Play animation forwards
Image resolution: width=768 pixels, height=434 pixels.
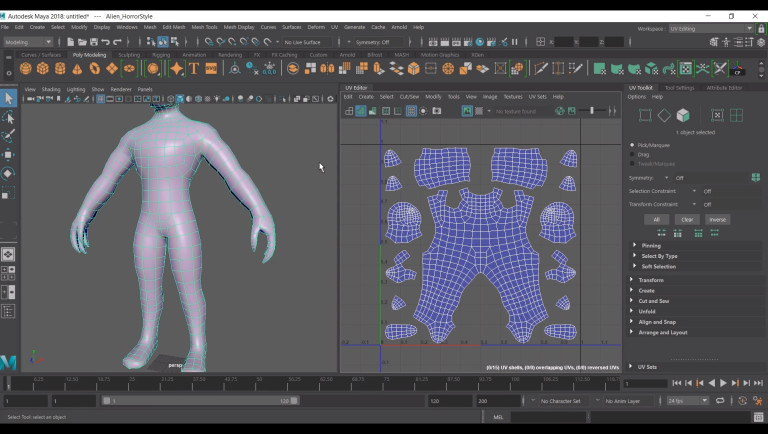(723, 383)
